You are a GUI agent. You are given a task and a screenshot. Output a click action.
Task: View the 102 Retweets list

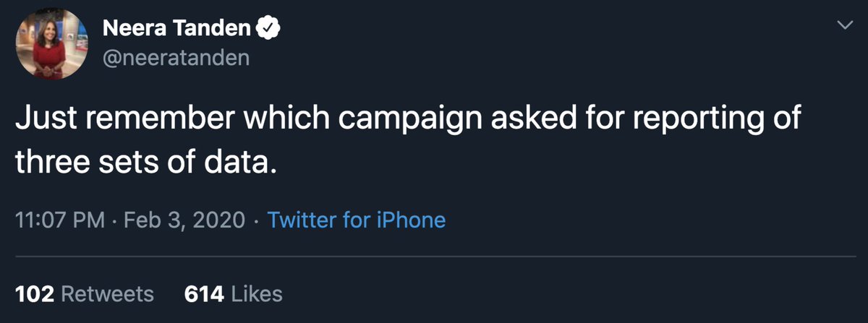pyautogui.click(x=85, y=294)
